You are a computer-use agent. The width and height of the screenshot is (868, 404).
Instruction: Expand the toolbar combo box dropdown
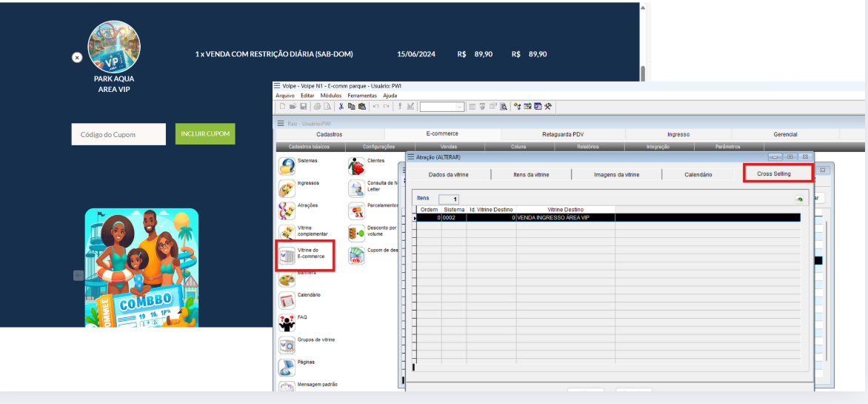point(460,107)
